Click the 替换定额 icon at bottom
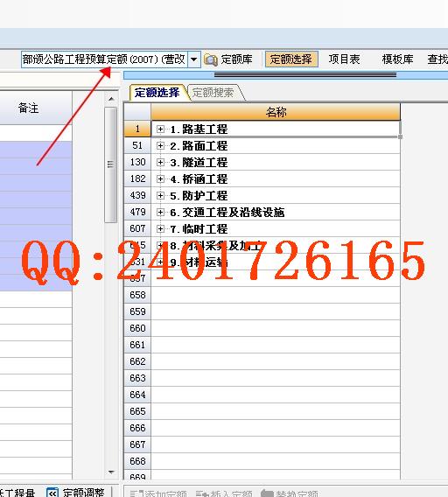 coord(267,493)
